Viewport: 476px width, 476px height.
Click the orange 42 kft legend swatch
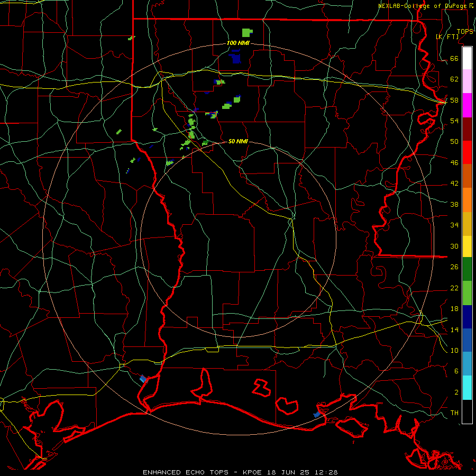[x=467, y=200]
